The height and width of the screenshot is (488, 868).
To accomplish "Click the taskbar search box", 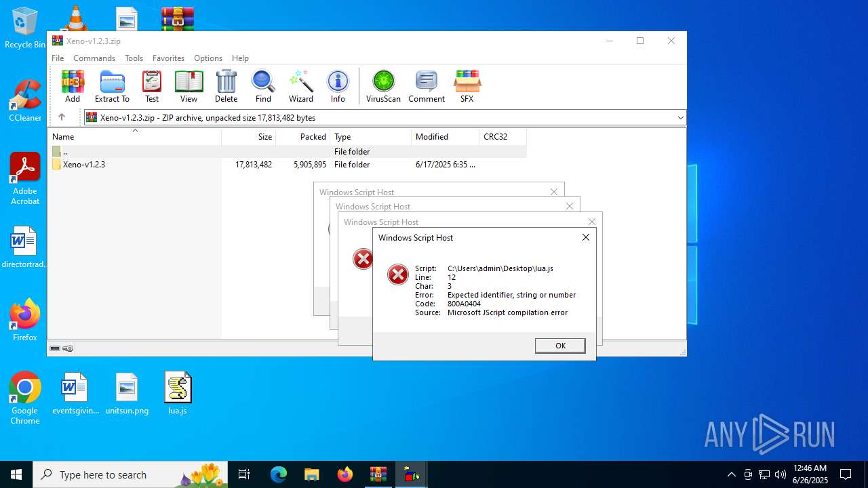I will click(132, 474).
